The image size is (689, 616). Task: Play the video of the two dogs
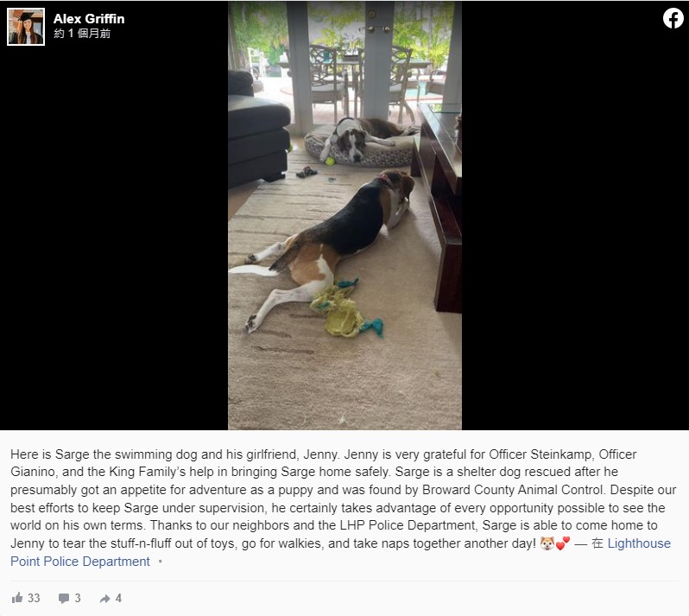[344, 215]
